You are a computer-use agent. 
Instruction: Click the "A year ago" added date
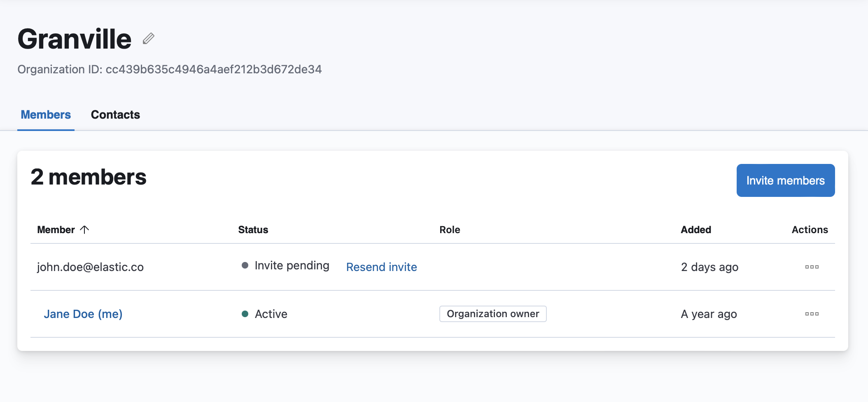pyautogui.click(x=709, y=314)
